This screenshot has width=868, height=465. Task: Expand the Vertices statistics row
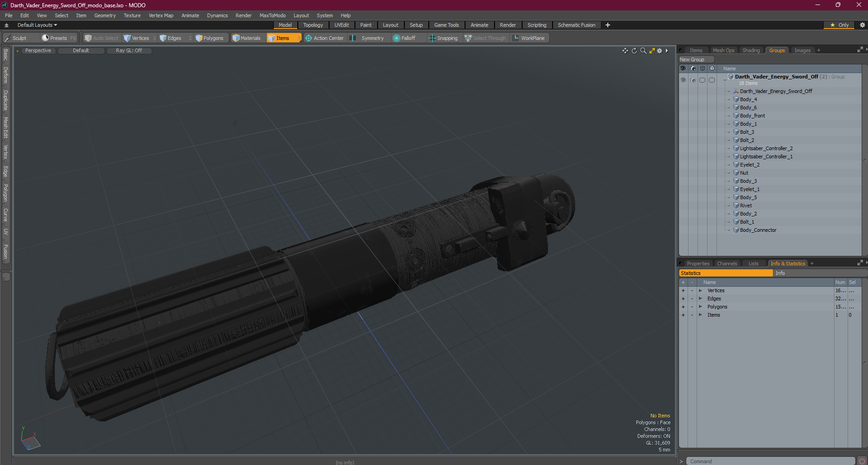pos(700,290)
